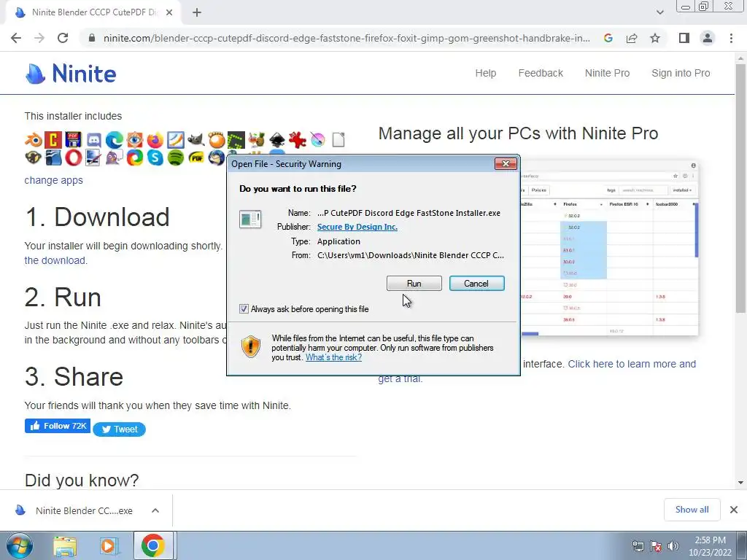Click the Firefox icon
Screen dimensions: 747x560
point(155,140)
